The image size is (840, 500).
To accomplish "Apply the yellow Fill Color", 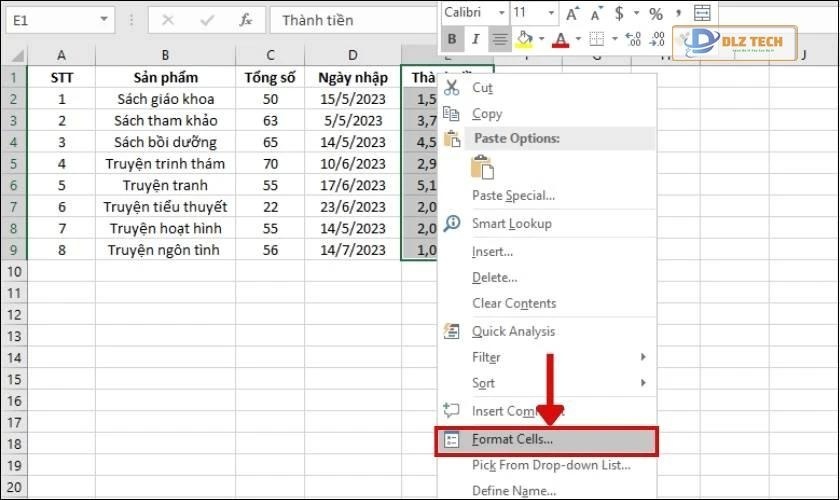I will pos(523,40).
